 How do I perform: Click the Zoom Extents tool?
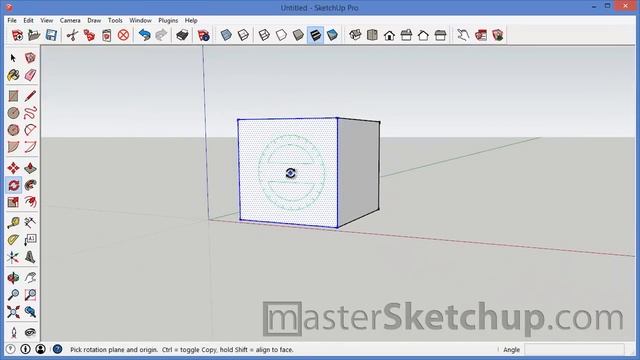tap(13, 312)
